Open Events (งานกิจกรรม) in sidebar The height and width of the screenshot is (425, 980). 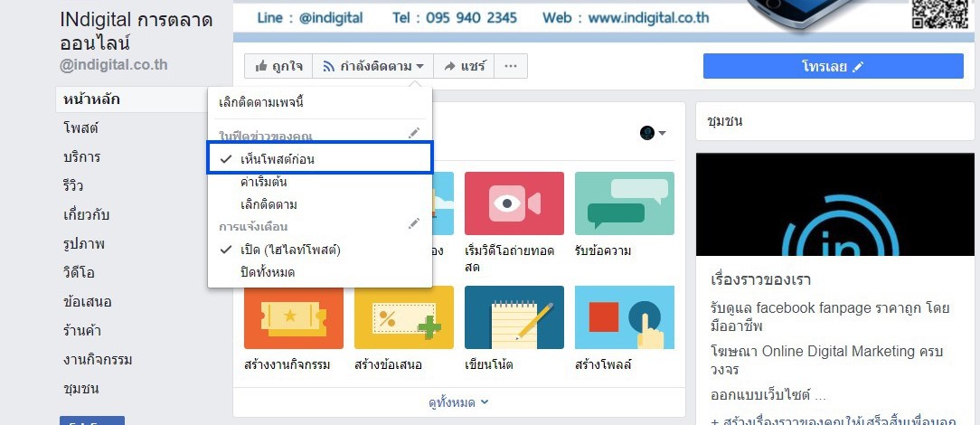(98, 360)
